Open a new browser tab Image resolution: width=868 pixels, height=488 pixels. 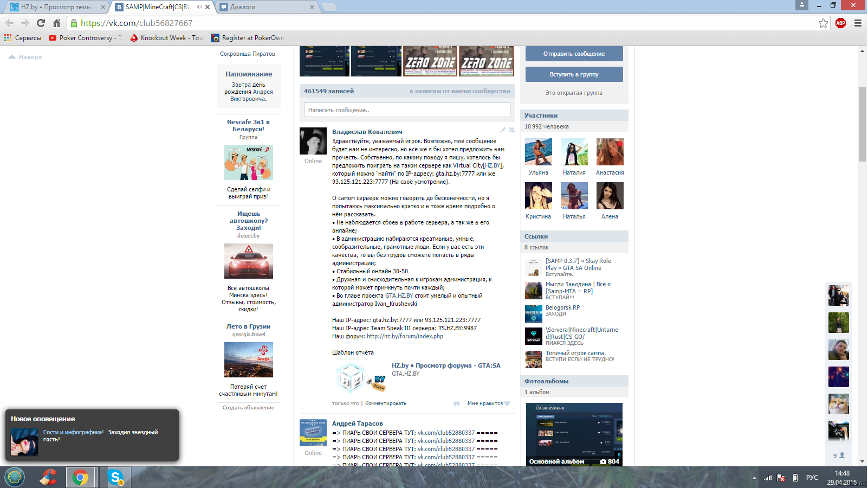(x=329, y=7)
